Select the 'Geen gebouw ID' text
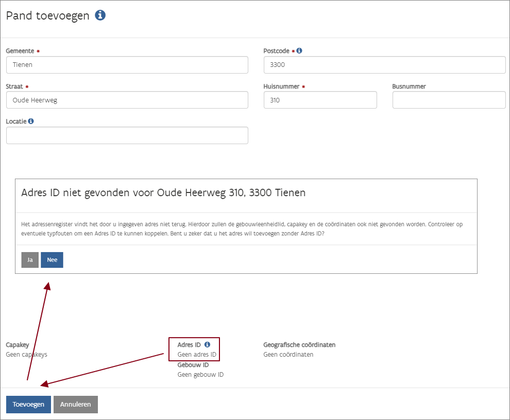510x420 pixels. (x=200, y=375)
